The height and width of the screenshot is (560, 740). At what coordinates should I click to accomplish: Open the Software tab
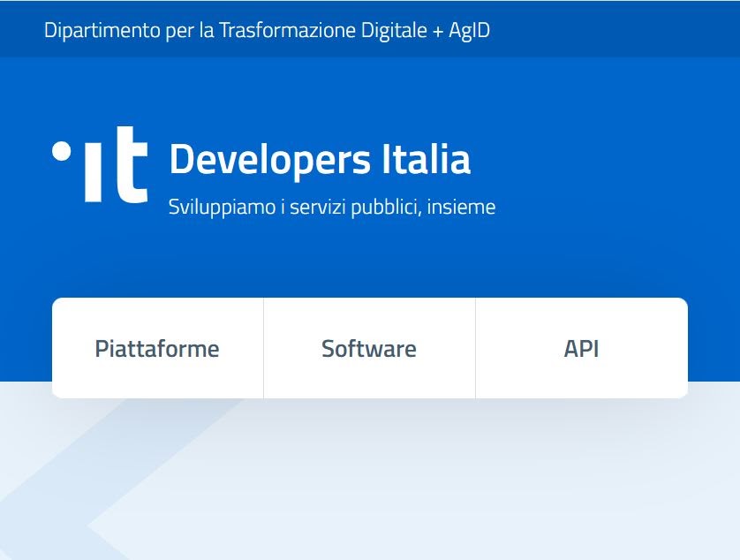tap(369, 349)
